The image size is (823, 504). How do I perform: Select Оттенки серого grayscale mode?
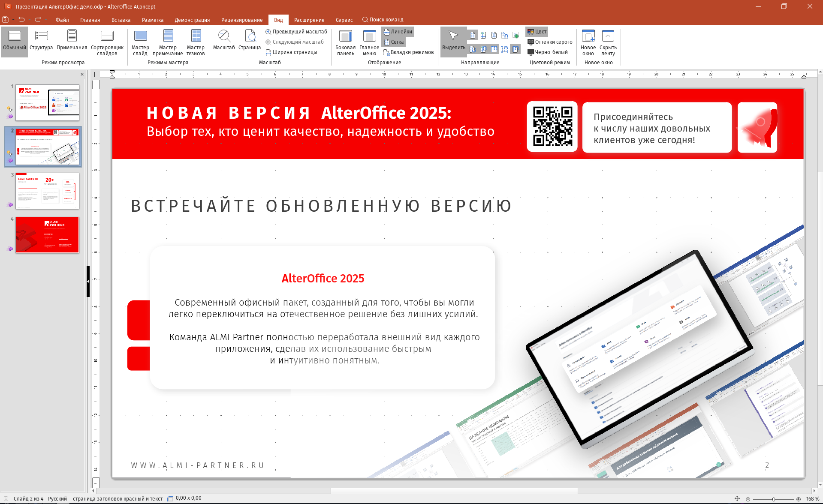[550, 42]
